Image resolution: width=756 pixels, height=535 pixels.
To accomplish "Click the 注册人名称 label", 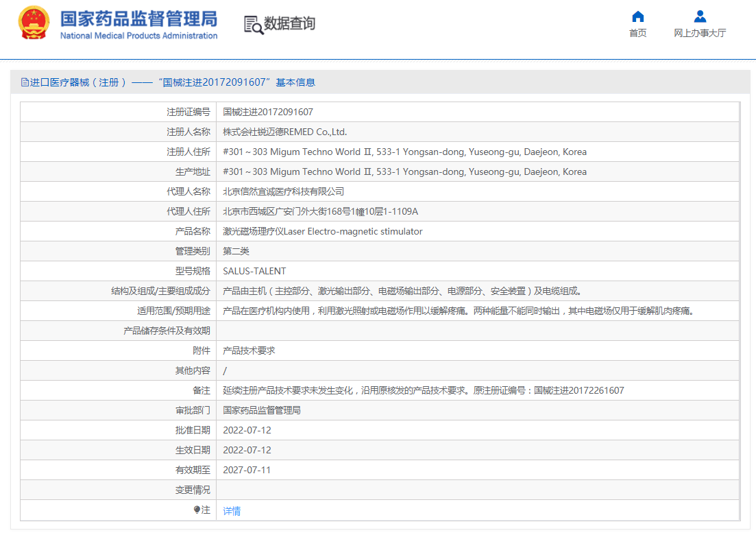I will click(188, 132).
